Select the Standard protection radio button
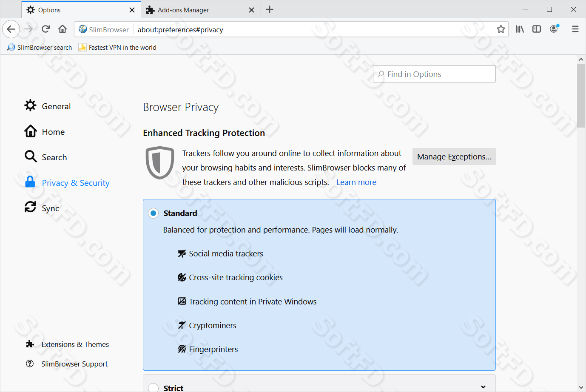The image size is (586, 392). click(154, 213)
